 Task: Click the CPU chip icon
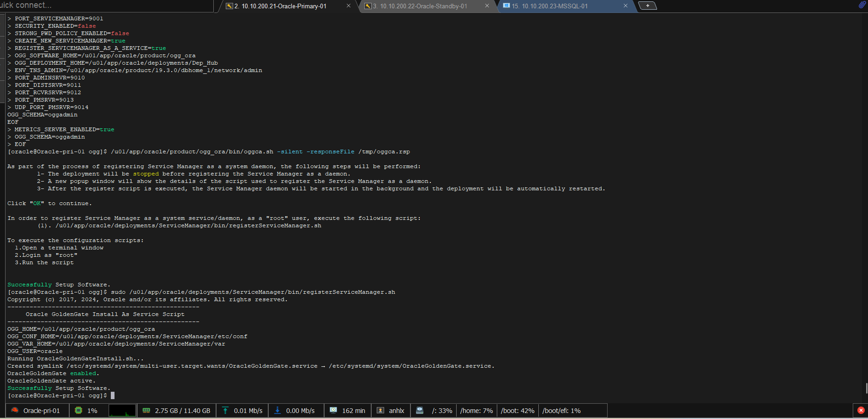click(x=78, y=410)
